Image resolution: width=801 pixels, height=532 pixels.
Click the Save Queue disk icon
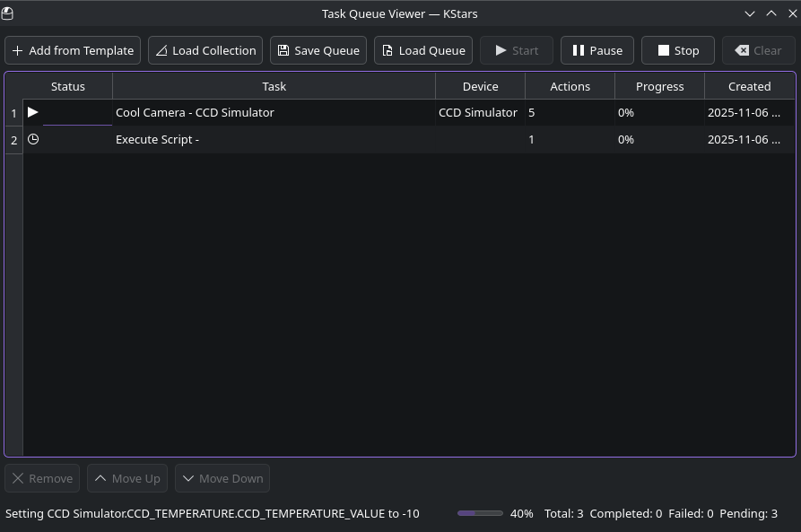pyautogui.click(x=283, y=50)
